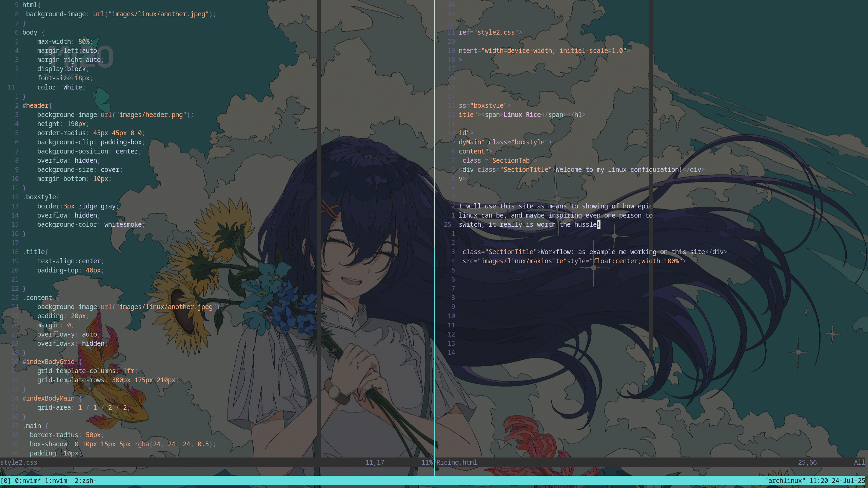Click the background-clip: padding-box line
868x488 pixels.
91,142
